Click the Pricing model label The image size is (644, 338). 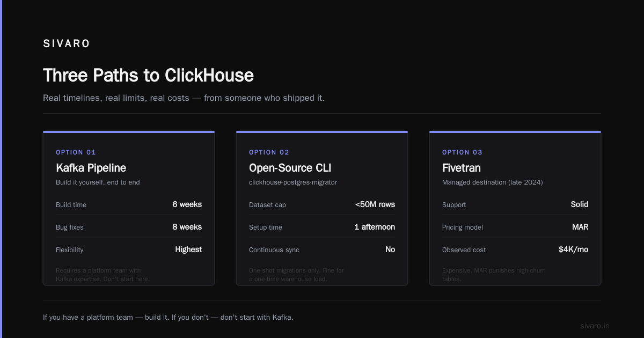click(x=463, y=227)
